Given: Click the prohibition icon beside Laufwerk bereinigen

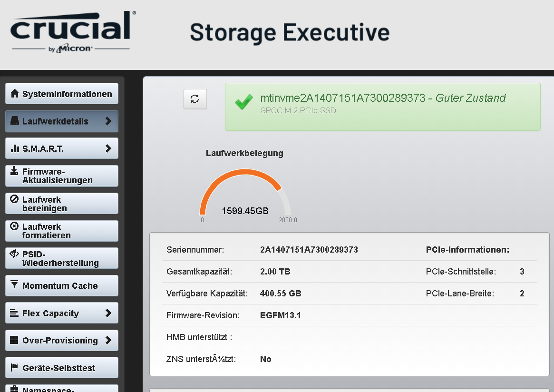Looking at the screenshot, I should [x=14, y=199].
